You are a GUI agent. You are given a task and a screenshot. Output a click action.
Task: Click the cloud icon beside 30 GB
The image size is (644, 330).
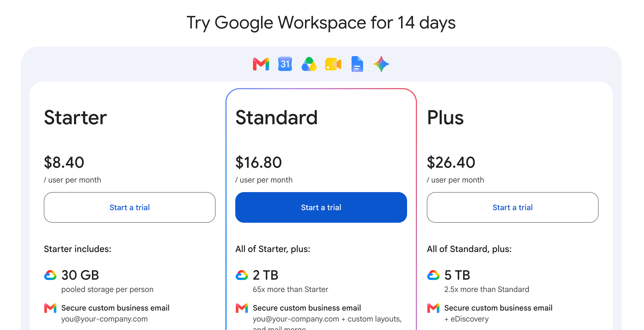50,275
